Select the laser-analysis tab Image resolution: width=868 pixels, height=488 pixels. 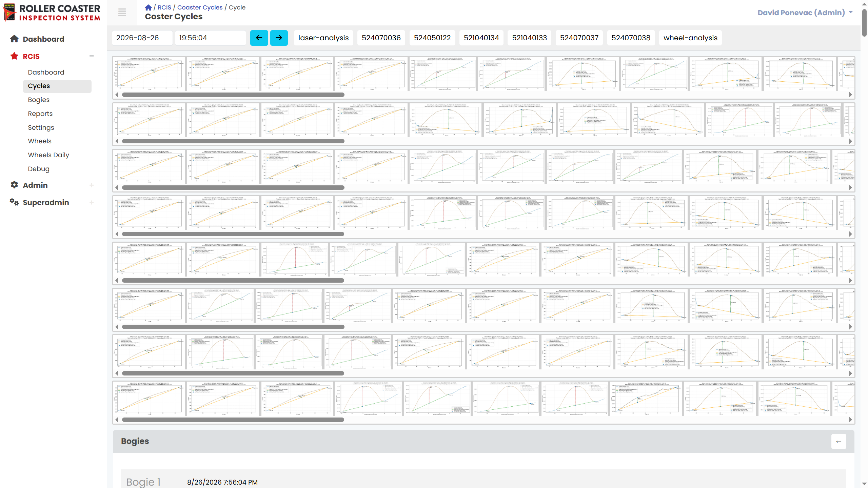point(323,38)
